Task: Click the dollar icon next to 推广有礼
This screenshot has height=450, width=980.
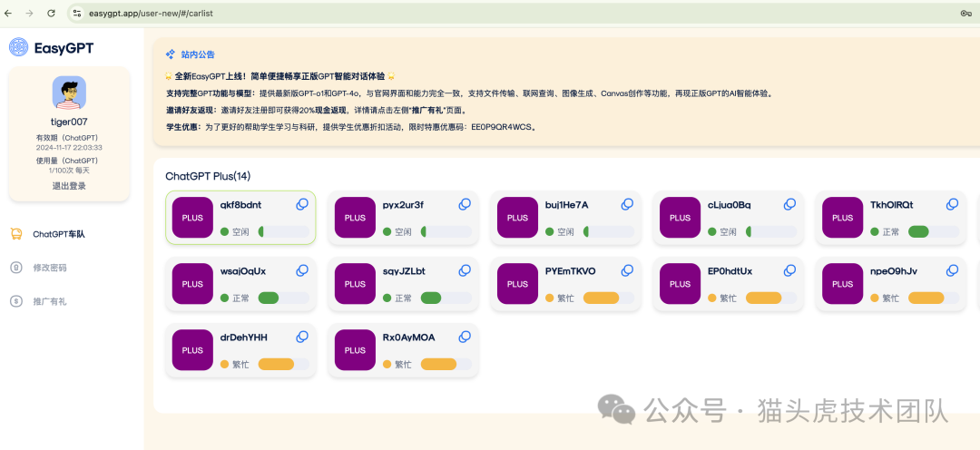Action: click(16, 301)
